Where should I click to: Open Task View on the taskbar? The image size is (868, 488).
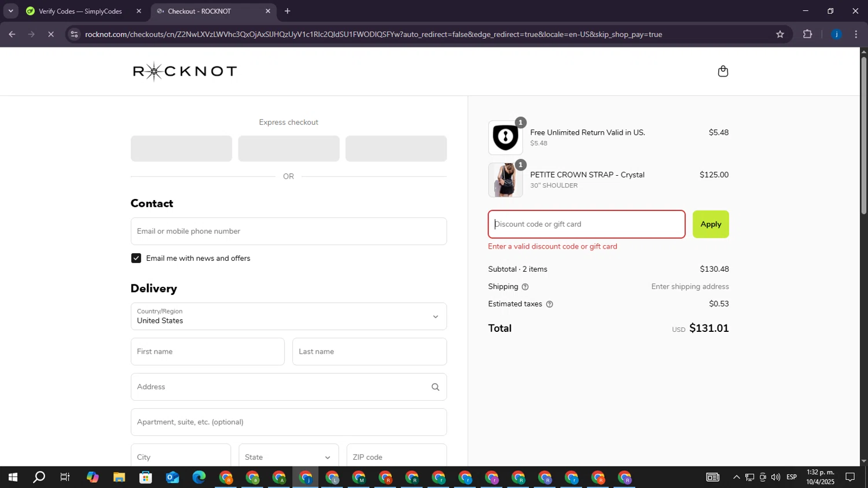coord(65,478)
